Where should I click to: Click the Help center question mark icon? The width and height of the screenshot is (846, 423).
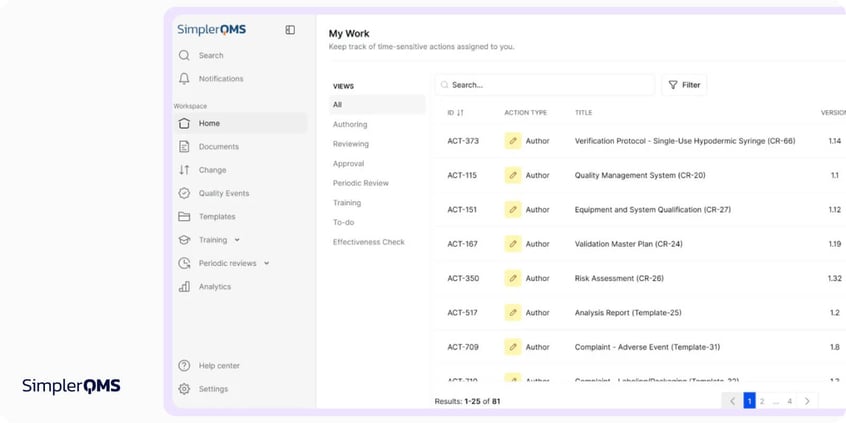(184, 366)
